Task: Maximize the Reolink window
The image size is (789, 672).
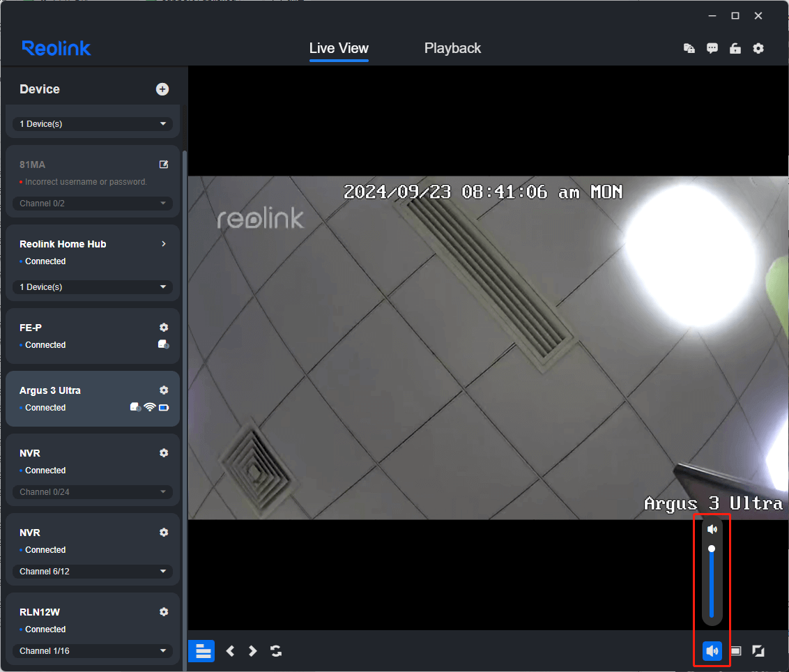Action: [735, 16]
